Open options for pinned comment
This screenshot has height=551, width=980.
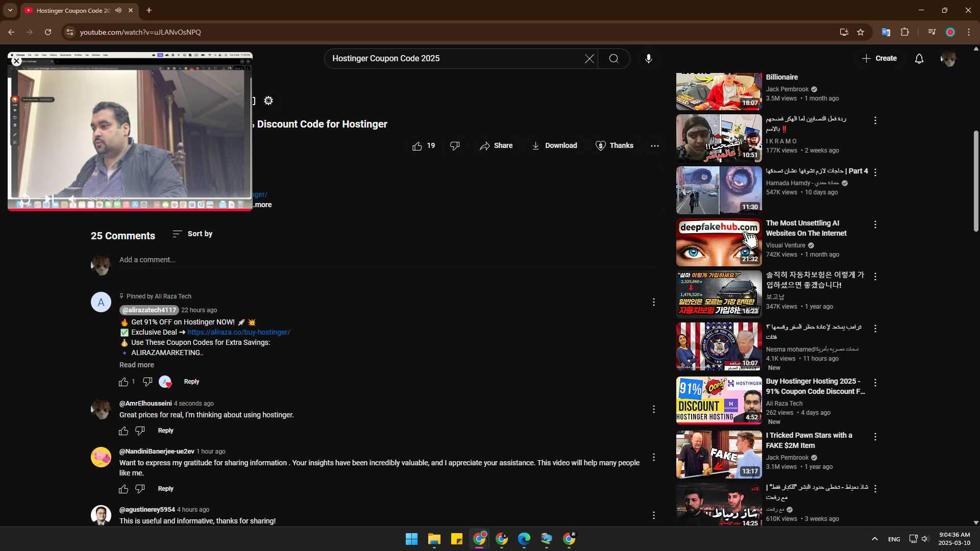654,302
